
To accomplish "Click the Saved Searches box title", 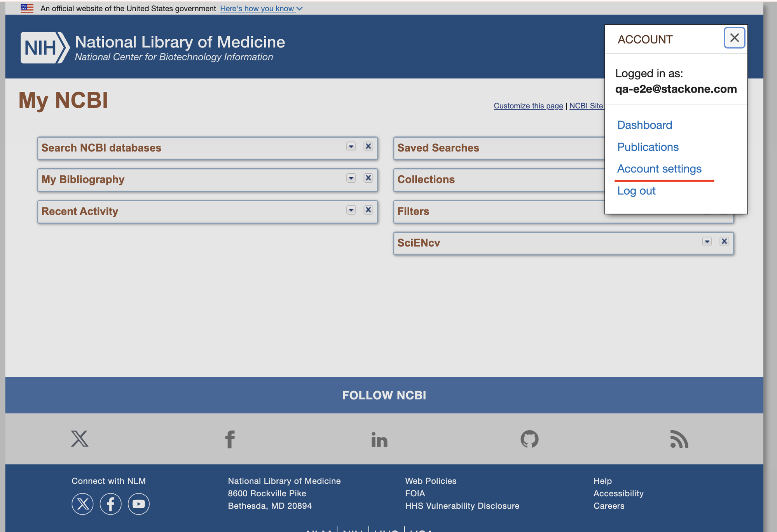I will click(x=438, y=148).
